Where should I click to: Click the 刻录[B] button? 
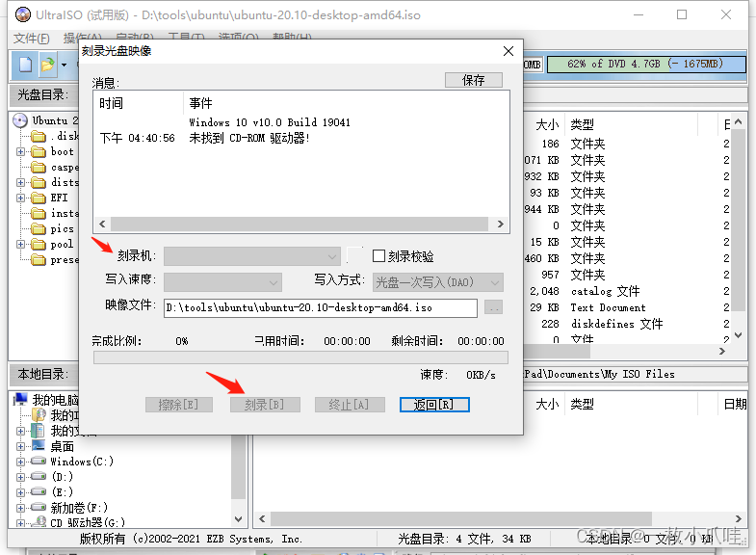point(265,405)
